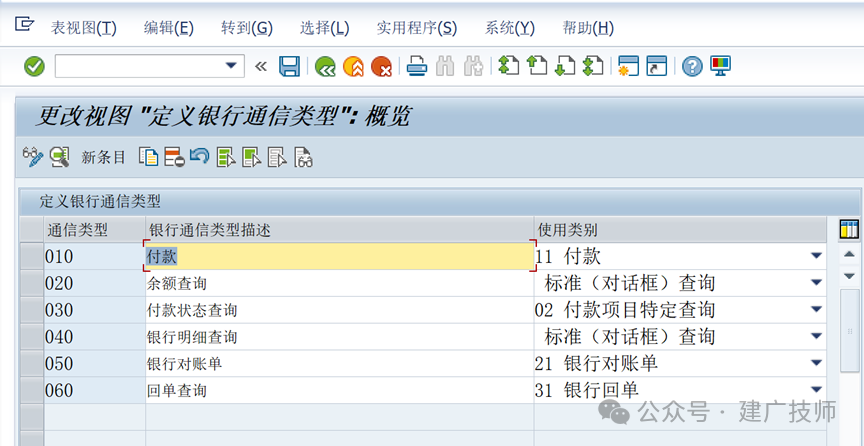Select row 050 using its row selector
864x446 pixels.
pos(32,363)
